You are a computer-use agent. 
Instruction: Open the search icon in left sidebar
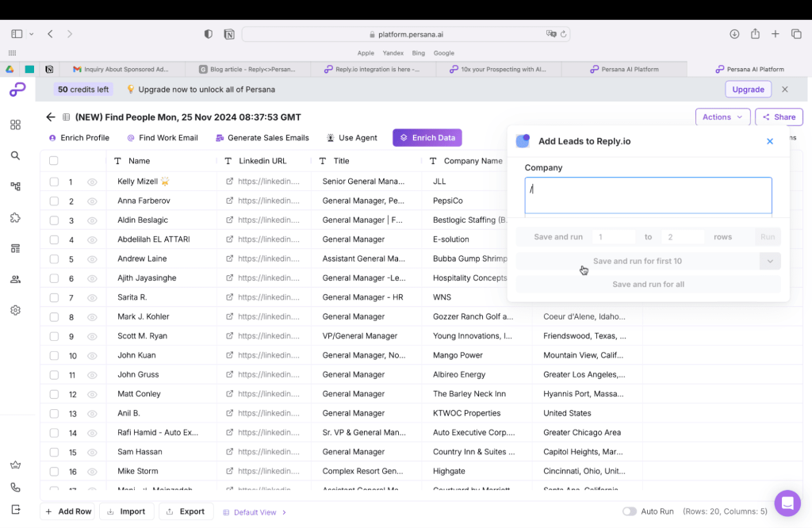(16, 156)
